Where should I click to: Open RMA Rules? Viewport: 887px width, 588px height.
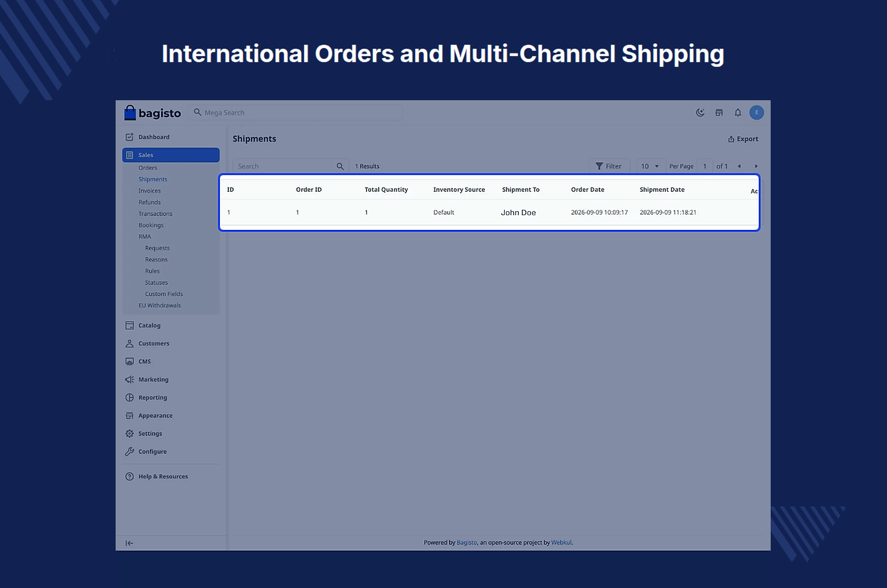(x=152, y=271)
